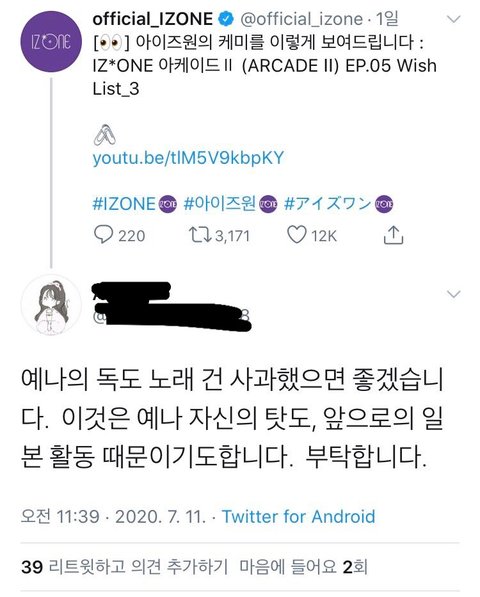Open the purple IZ*ONE profile avatar
480x597 pixels.
tap(51, 42)
